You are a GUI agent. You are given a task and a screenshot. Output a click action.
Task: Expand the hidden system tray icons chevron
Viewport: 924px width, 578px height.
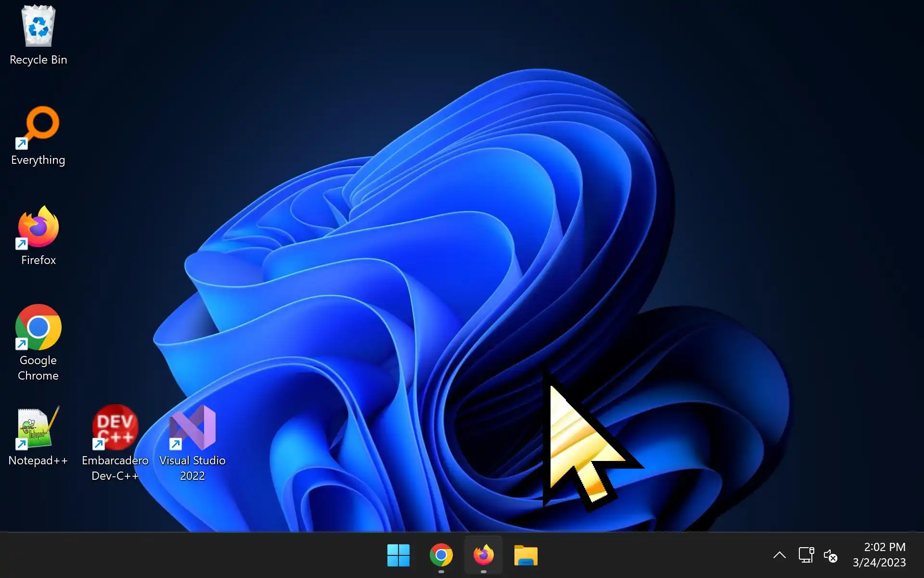tap(780, 555)
